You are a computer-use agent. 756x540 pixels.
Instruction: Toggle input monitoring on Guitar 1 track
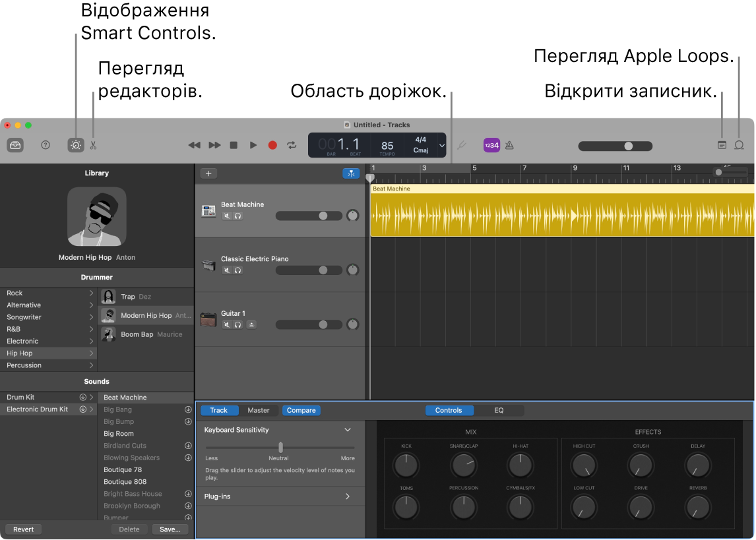251,324
